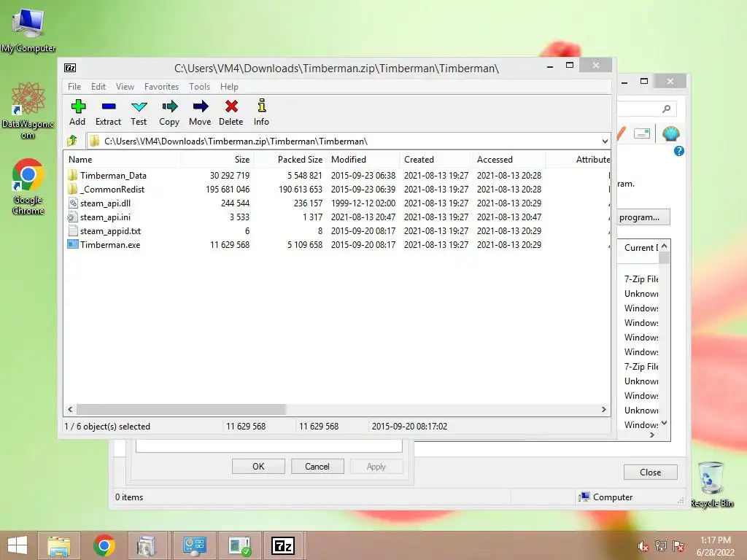
Task: Open the File menu
Action: point(74,87)
